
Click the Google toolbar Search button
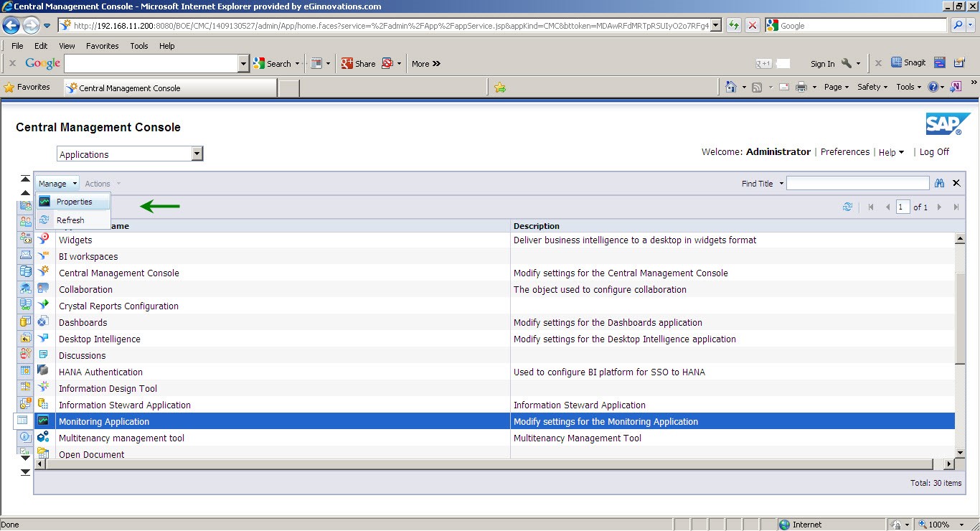click(x=273, y=63)
